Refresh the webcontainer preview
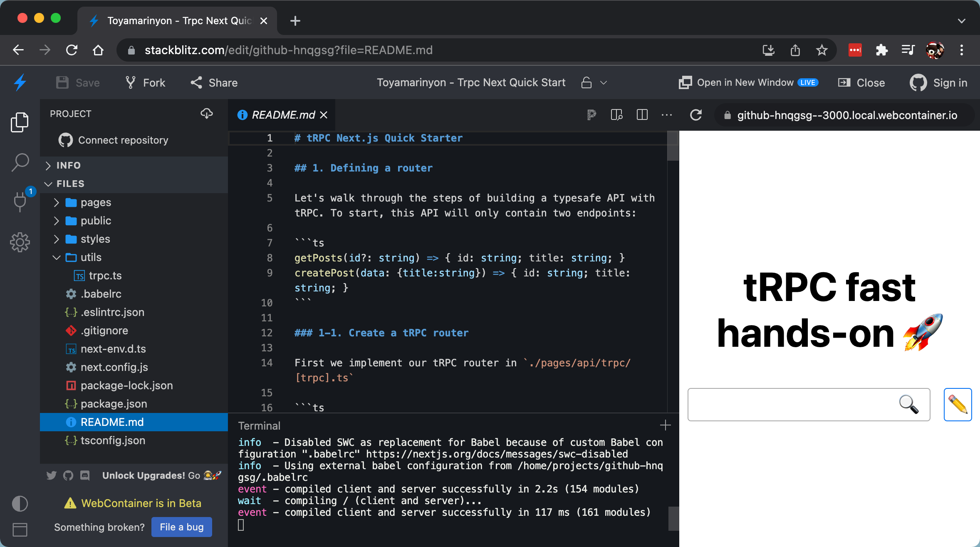 [x=695, y=115]
